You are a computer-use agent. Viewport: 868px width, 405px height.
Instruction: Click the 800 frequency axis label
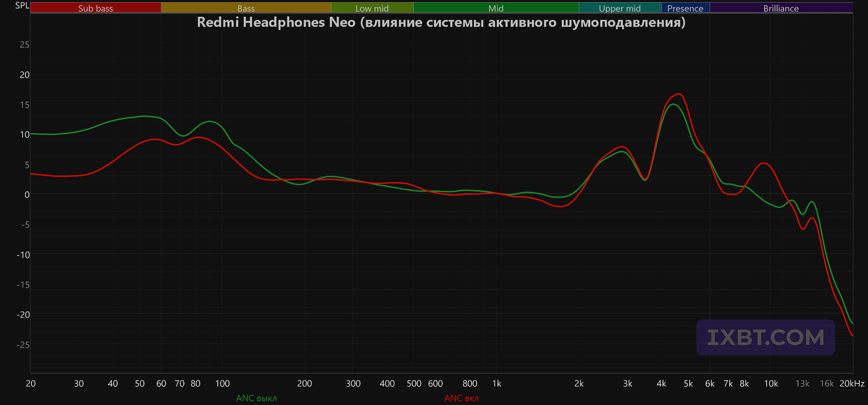click(470, 383)
